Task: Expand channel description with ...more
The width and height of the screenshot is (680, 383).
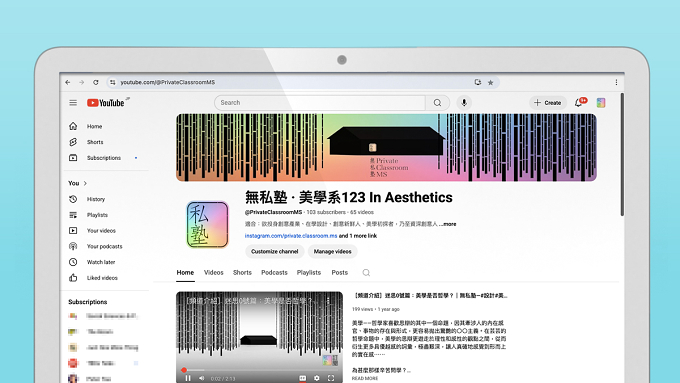Action: (448, 224)
